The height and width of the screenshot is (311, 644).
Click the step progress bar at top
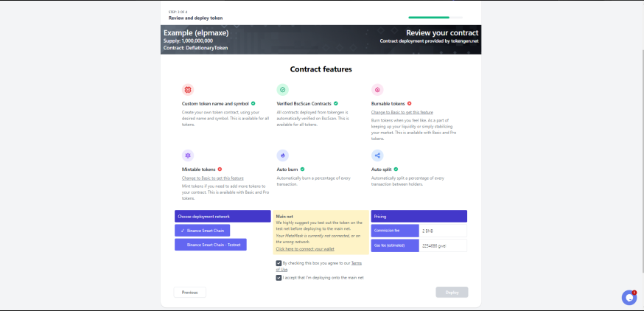[x=435, y=17]
